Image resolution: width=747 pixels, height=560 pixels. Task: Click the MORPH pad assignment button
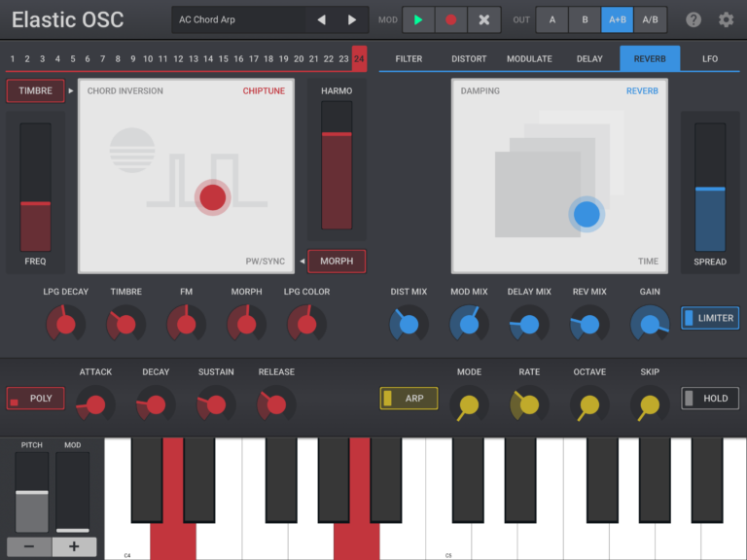point(337,261)
